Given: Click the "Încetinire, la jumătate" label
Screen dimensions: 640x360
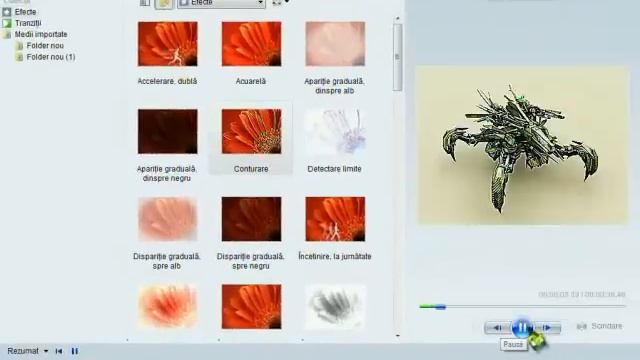Looking at the screenshot, I should point(335,257).
